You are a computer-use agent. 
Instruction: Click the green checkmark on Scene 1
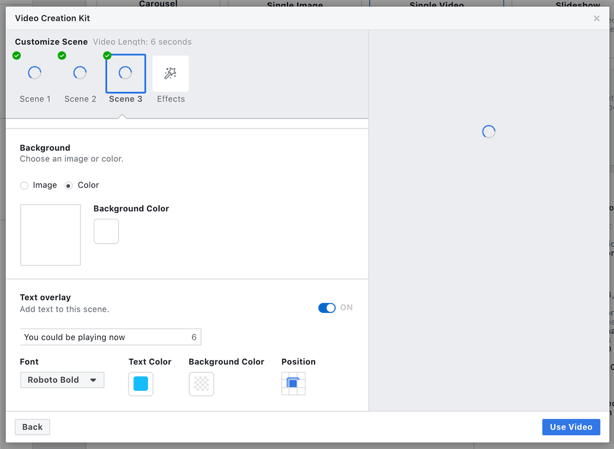pos(16,56)
